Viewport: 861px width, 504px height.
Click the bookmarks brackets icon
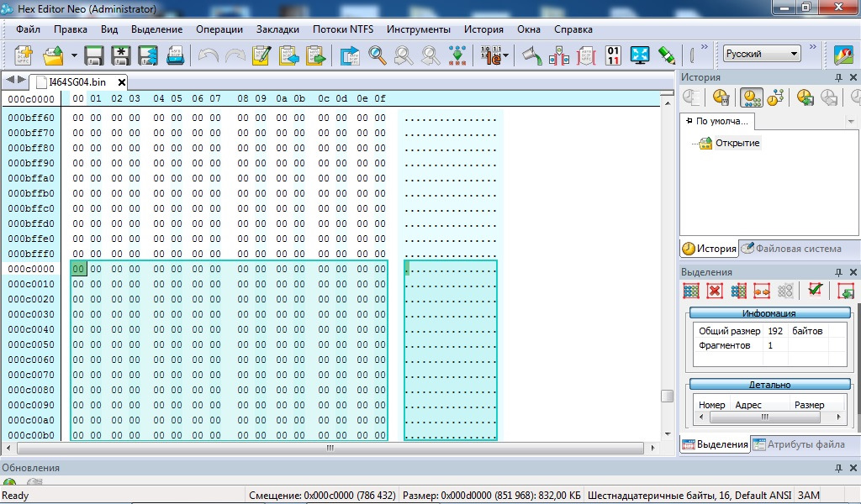point(559,55)
